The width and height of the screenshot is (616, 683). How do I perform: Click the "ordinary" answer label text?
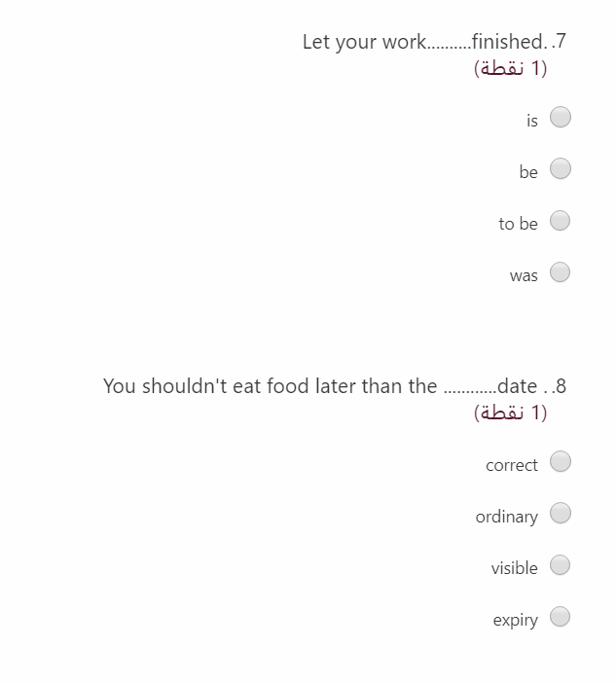507,517
